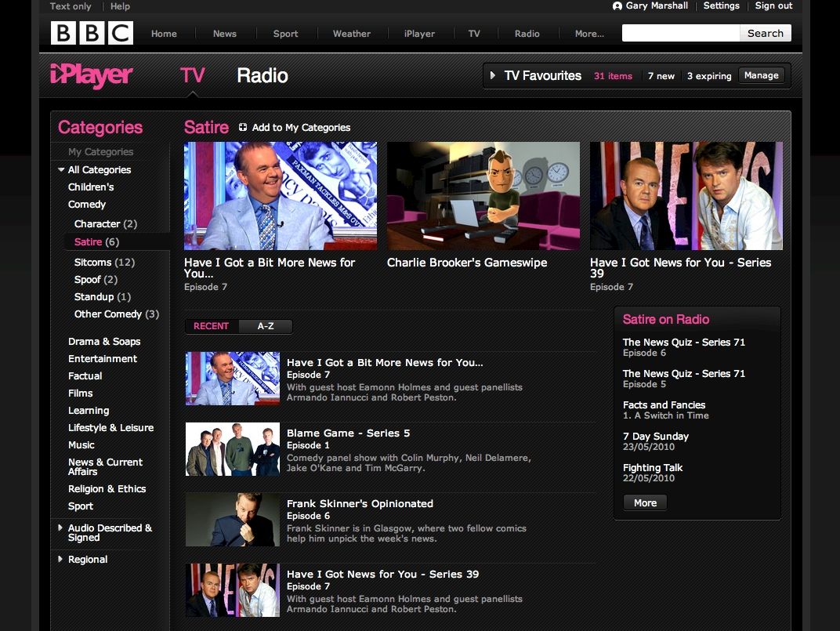Viewport: 840px width, 631px height.
Task: Open Frank Skinner's Opinionated episode
Action: coord(360,503)
